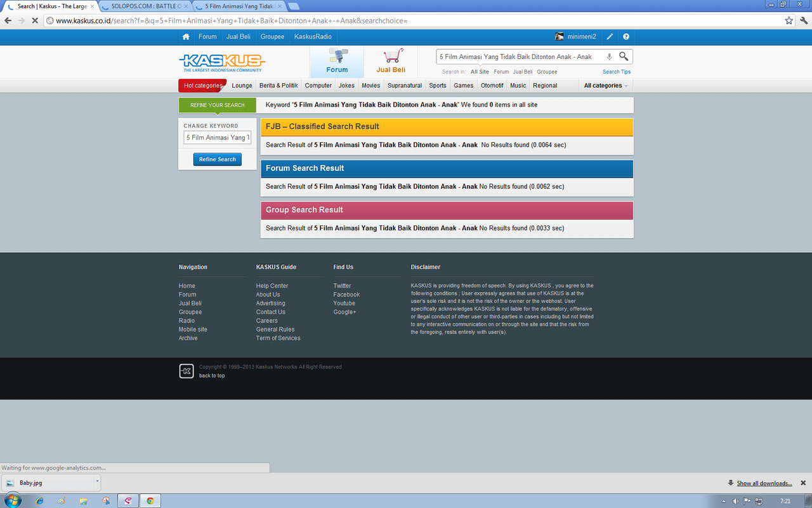Click the Refine Search button
The height and width of the screenshot is (508, 812).
click(x=218, y=159)
